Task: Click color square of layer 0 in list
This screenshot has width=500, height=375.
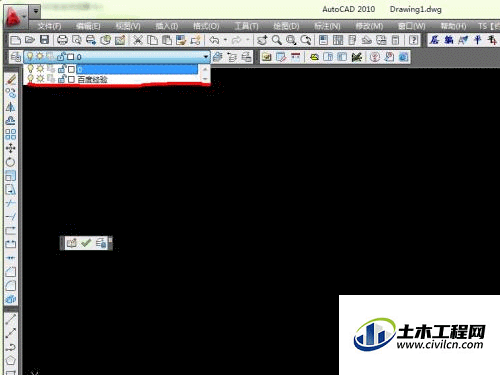Action: [71, 69]
